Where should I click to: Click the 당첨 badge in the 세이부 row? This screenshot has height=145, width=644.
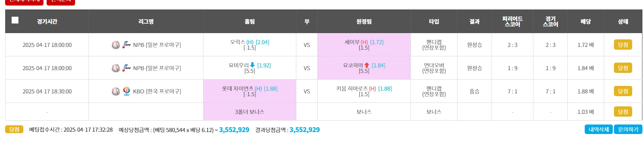tap(623, 45)
